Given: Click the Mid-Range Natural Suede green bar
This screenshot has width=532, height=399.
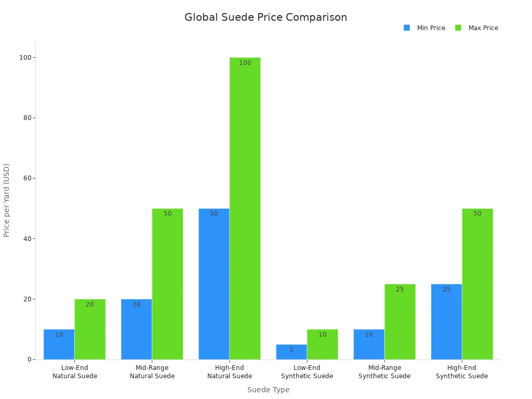Looking at the screenshot, I should (x=167, y=284).
